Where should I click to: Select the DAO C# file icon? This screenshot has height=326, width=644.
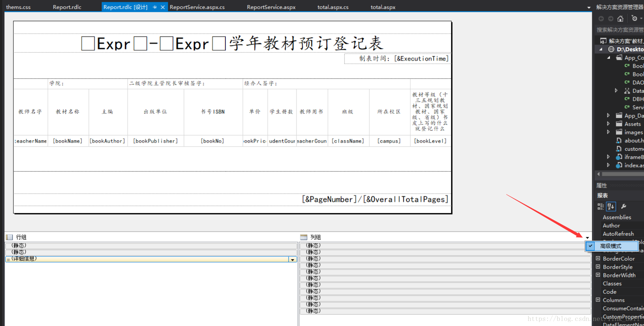tap(627, 82)
